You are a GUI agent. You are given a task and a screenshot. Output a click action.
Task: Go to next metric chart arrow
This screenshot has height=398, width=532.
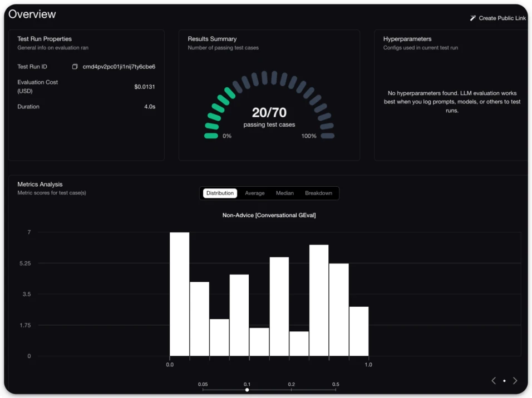pos(515,381)
